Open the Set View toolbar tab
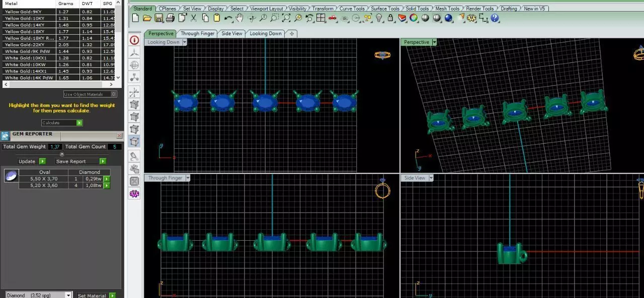This screenshot has width=644, height=298. pyautogui.click(x=192, y=9)
